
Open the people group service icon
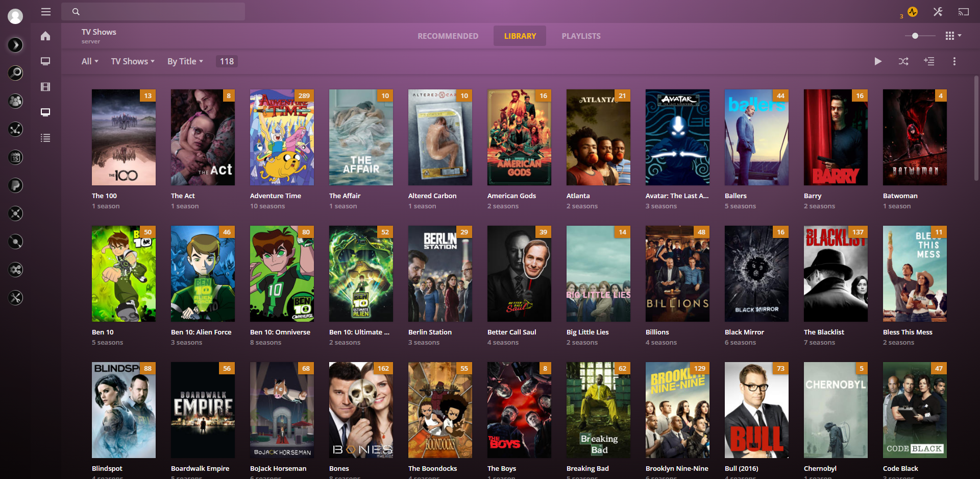tap(15, 101)
